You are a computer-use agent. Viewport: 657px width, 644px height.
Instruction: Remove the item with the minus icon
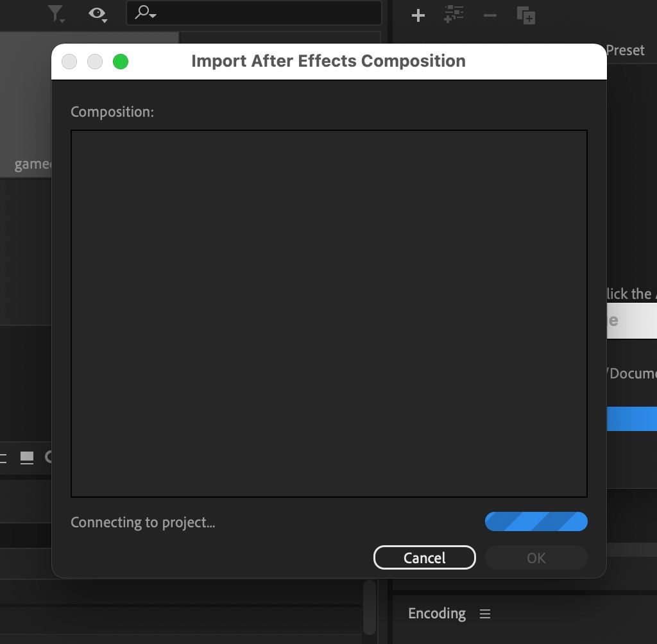click(490, 16)
